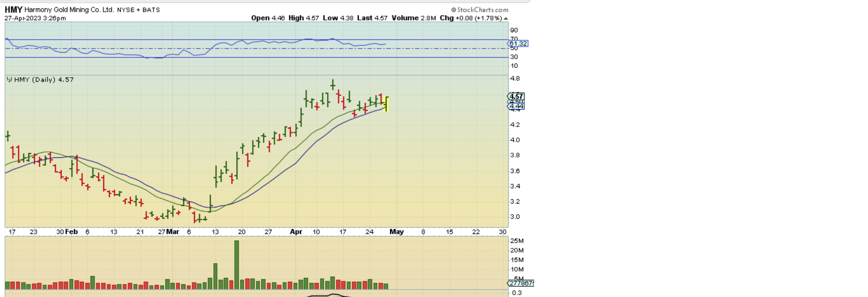The image size is (868, 297).
Task: Click the 8 date label after May
Action: (423, 232)
